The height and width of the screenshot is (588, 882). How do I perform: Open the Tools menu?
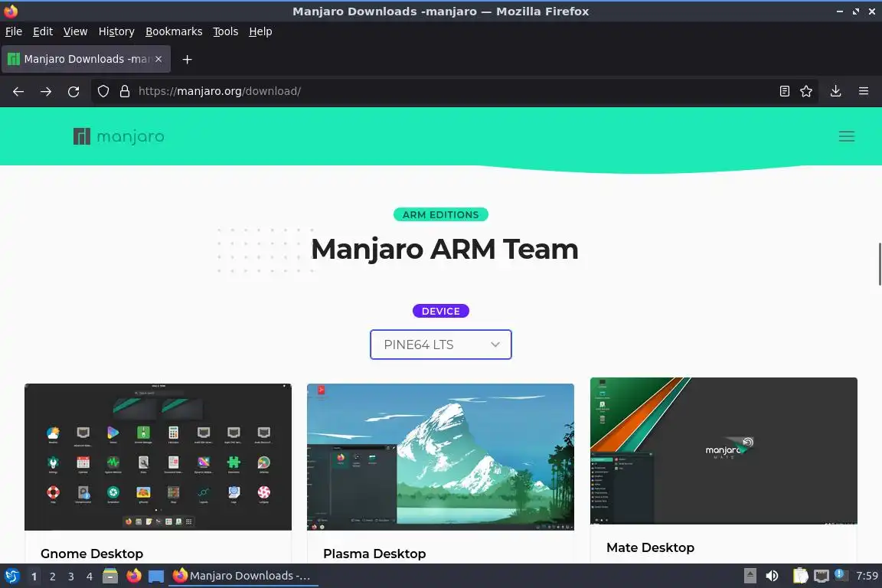[226, 31]
